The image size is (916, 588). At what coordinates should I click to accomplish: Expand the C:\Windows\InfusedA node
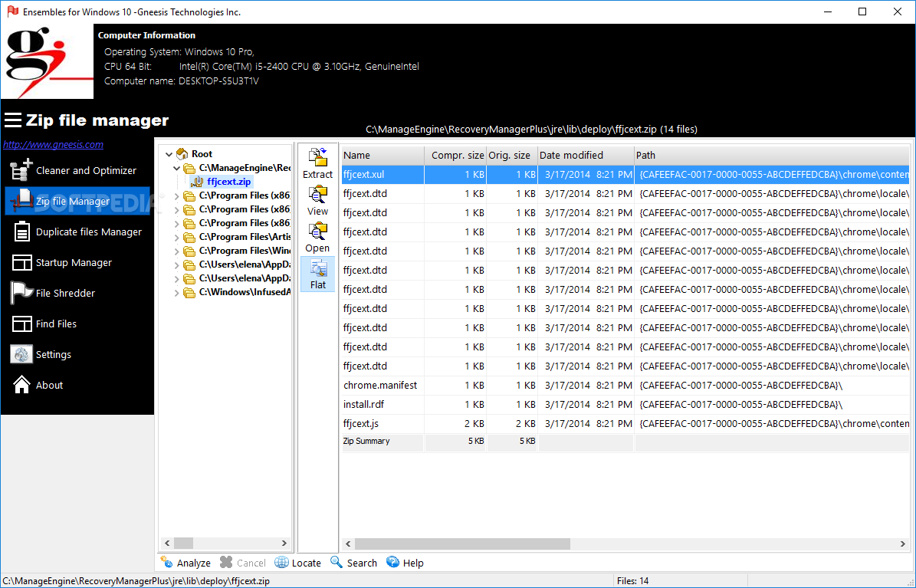pos(176,293)
